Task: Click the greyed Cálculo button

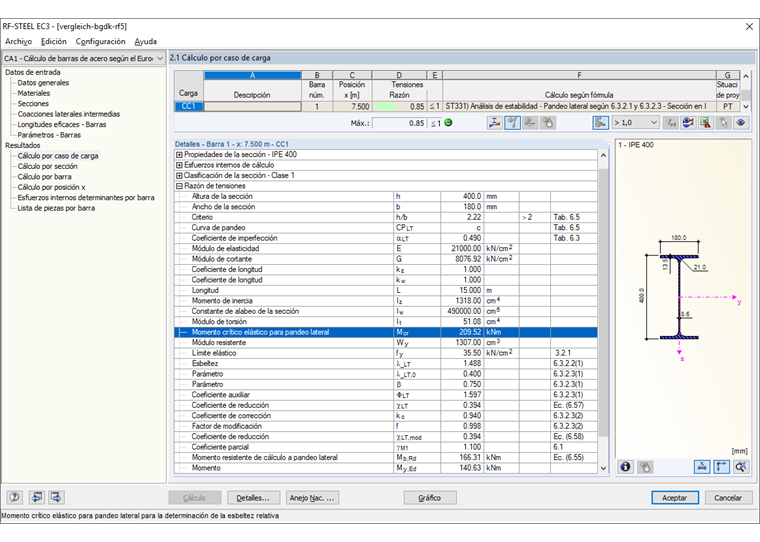Action: point(194,498)
